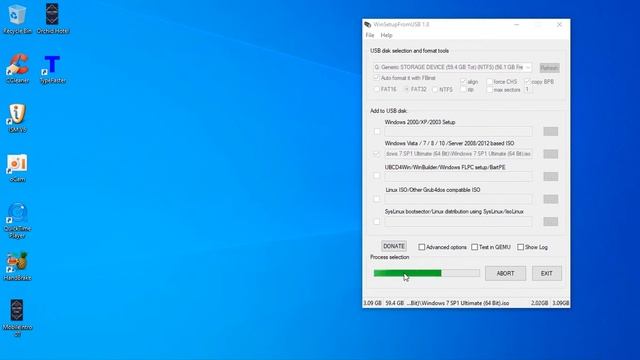The width and height of the screenshot is (640, 360).
Task: Select the oCam desktop shortcut
Action: [x=17, y=168]
